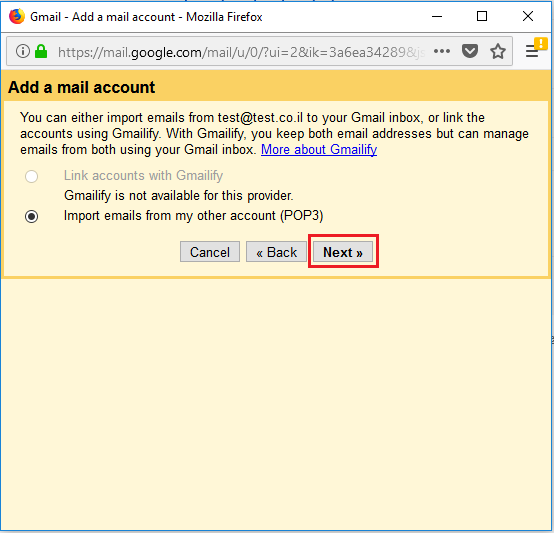Click the site information icon in address bar

click(23, 52)
